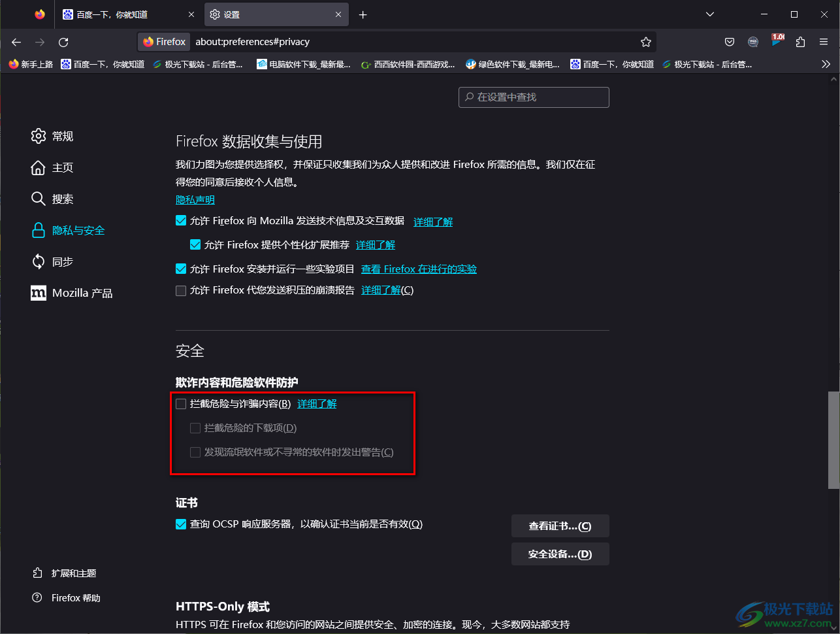Switch to the 百度一下，你就知道 tab

tap(129, 14)
